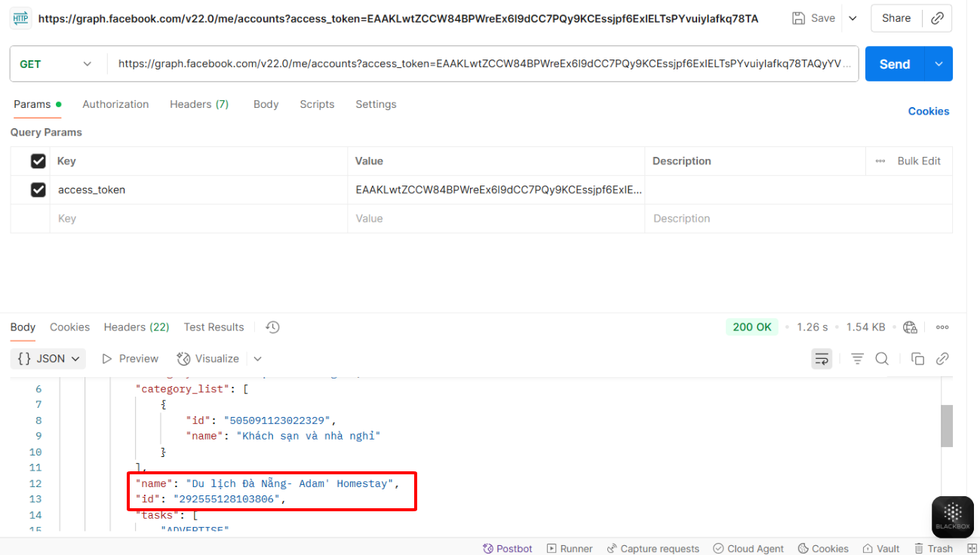Click the 1.54 KB response size
The height and width of the screenshot is (555, 980).
coord(866,327)
